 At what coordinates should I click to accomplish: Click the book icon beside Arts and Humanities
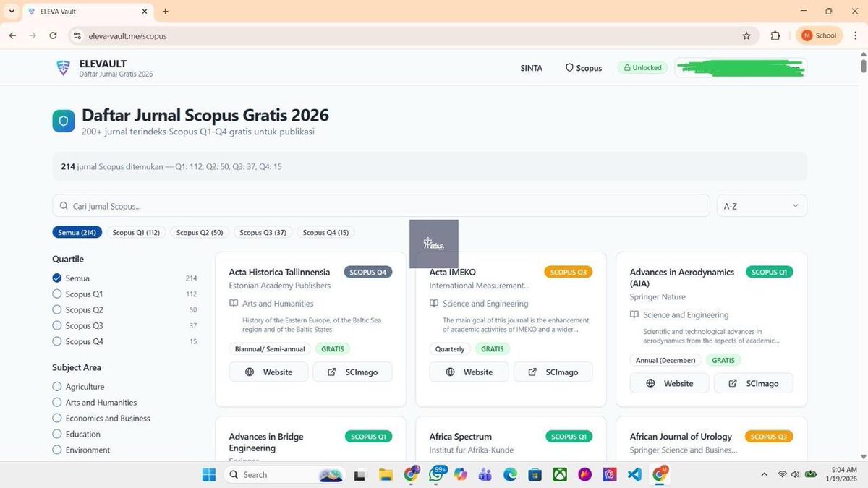(x=234, y=304)
